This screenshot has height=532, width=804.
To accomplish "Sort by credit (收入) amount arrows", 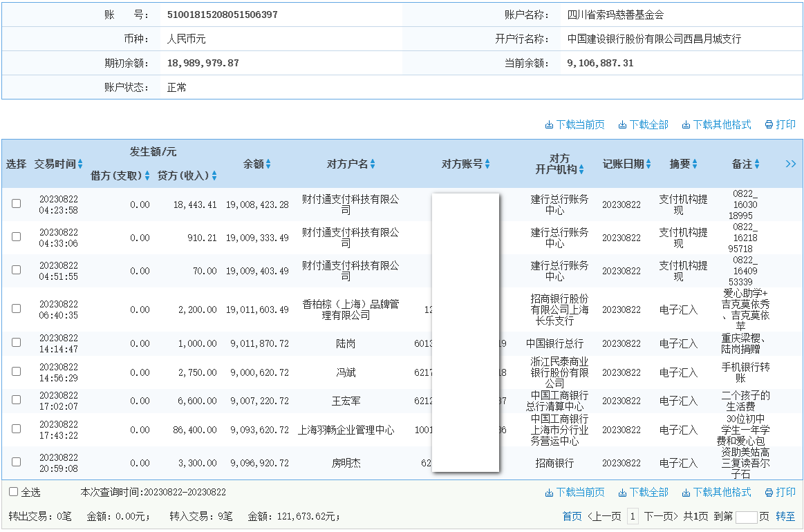I will [x=214, y=175].
